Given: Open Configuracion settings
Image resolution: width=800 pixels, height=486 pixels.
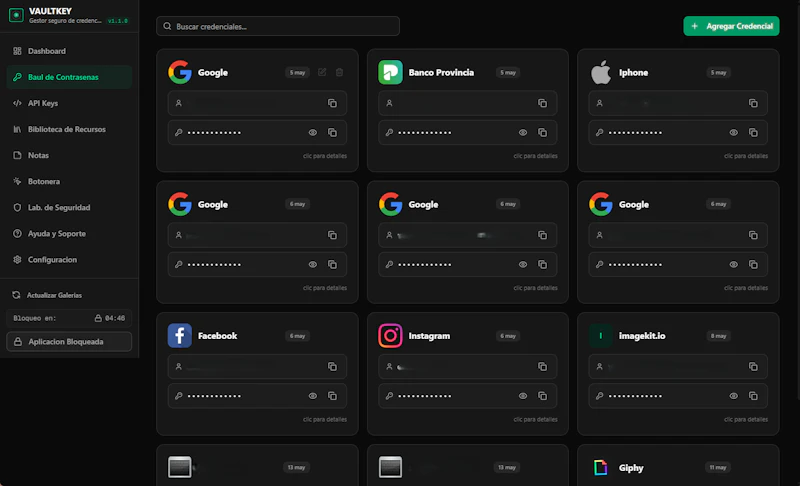Looking at the screenshot, I should click(x=69, y=260).
